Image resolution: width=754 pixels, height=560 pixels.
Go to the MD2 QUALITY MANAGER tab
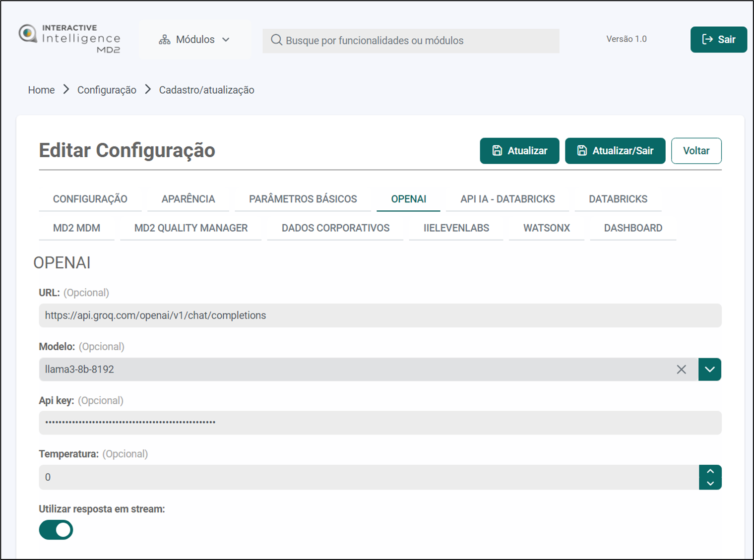point(190,228)
